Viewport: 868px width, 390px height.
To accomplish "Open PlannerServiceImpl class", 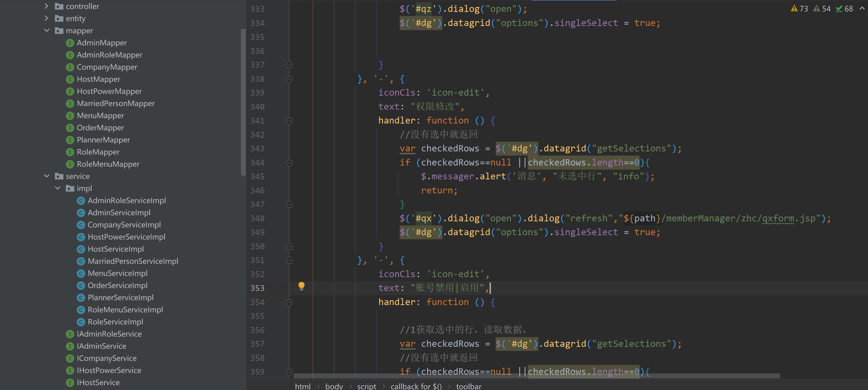I will 120,298.
